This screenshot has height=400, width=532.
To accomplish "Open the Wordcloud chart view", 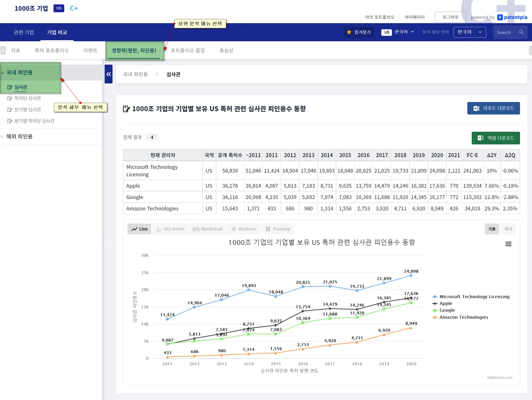I will click(x=207, y=229).
